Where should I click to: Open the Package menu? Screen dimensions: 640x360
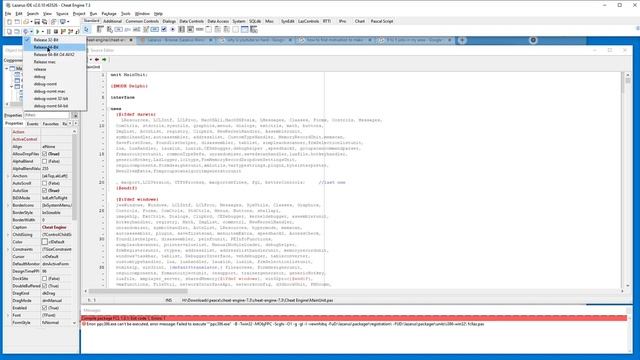point(109,13)
